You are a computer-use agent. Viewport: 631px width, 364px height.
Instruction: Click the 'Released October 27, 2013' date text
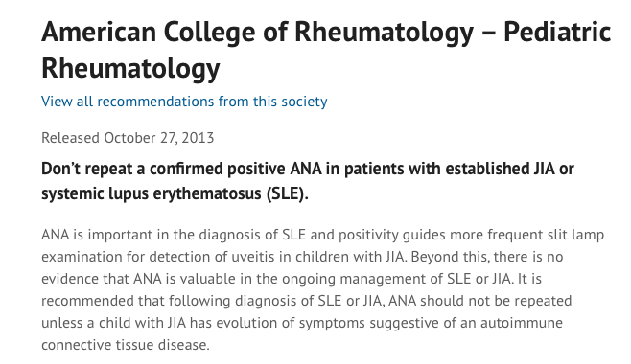(128, 138)
